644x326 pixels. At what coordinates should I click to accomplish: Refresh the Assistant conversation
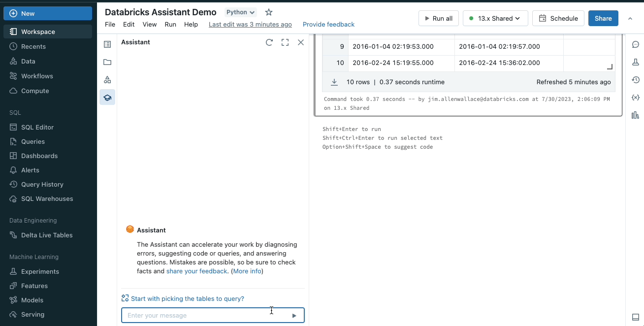pyautogui.click(x=269, y=42)
